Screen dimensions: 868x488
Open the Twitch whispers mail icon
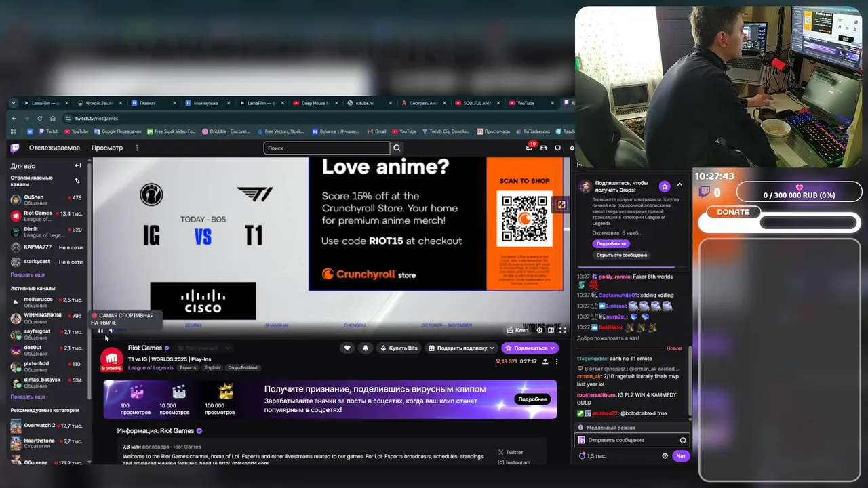(544, 148)
